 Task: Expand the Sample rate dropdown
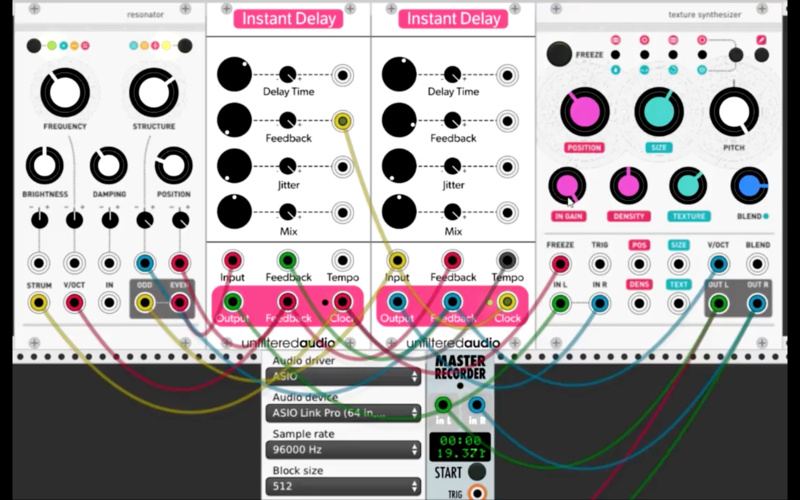[x=342, y=450]
